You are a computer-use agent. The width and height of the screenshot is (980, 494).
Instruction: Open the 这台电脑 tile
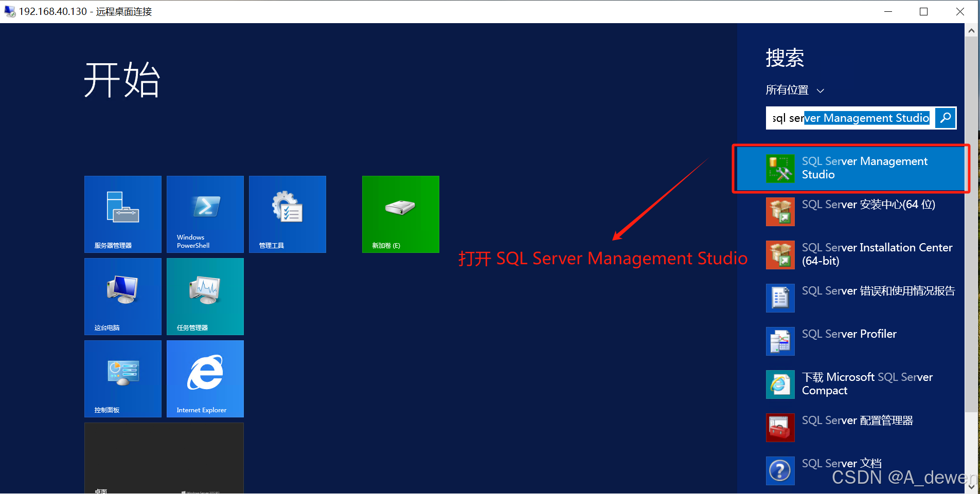pyautogui.click(x=123, y=297)
